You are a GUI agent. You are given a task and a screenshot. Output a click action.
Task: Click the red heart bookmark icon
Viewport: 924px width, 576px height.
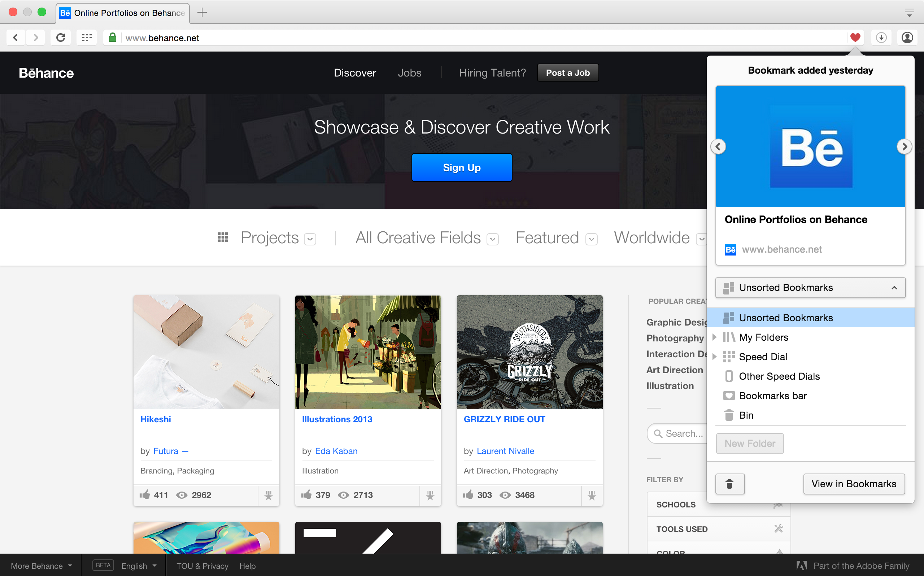(x=855, y=37)
